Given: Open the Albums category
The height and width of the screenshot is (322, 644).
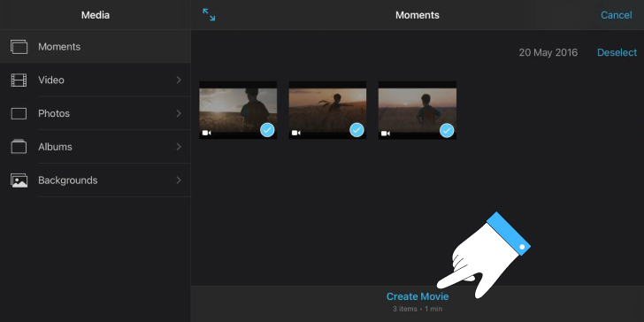Looking at the screenshot, I should pos(96,147).
